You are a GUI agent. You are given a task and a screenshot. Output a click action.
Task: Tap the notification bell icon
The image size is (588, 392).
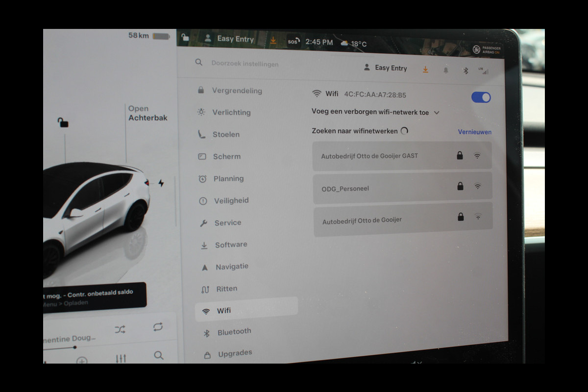445,70
